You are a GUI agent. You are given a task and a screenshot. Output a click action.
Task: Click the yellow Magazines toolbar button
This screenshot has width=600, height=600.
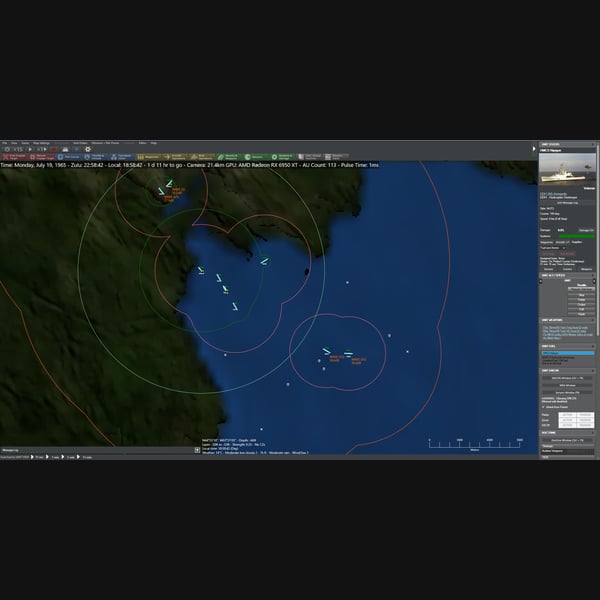click(148, 157)
